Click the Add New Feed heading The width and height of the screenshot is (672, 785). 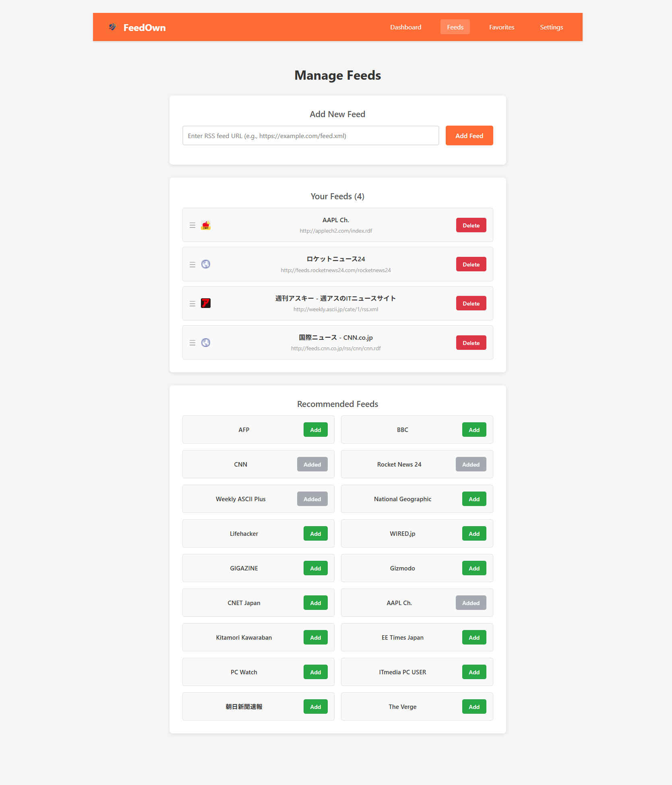point(337,114)
